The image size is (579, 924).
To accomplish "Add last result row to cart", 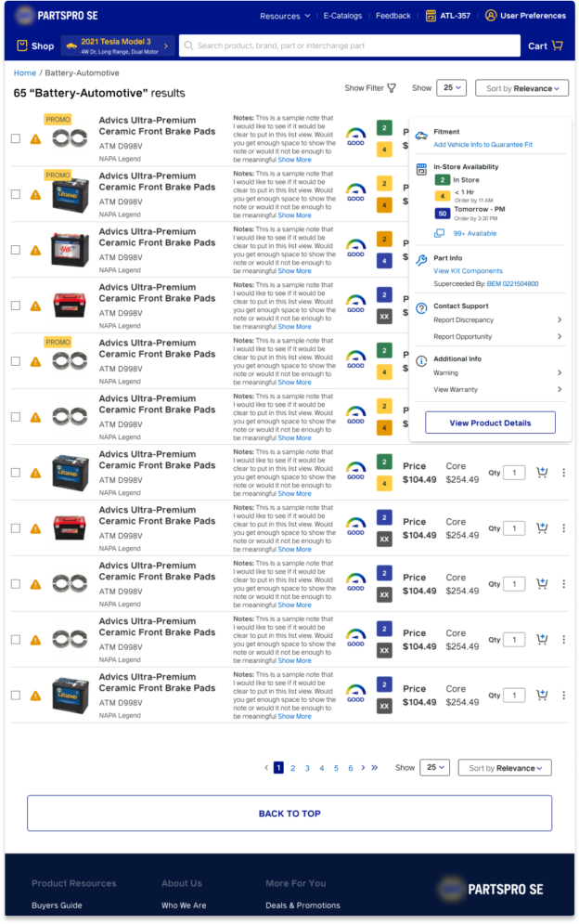I will tap(542, 695).
